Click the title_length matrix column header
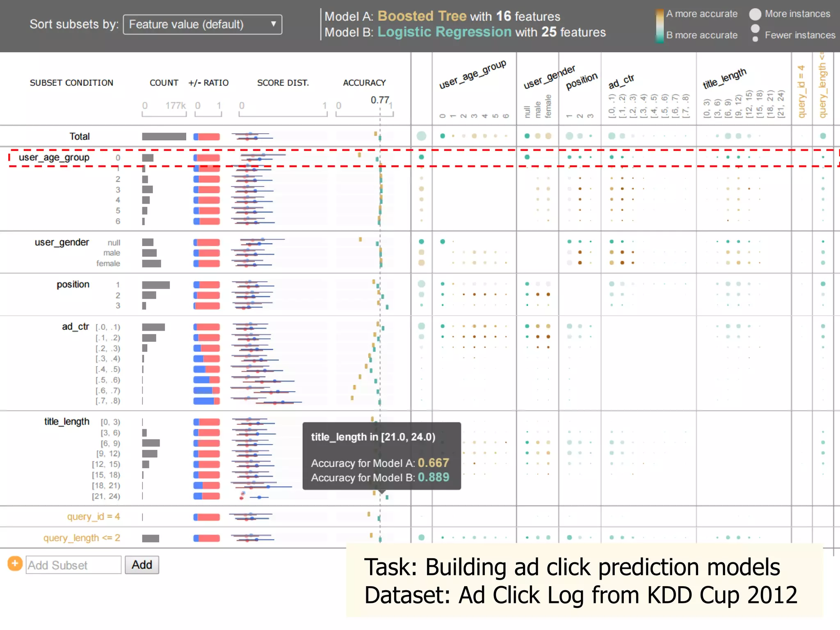Image resolution: width=840 pixels, height=630 pixels. tap(724, 78)
